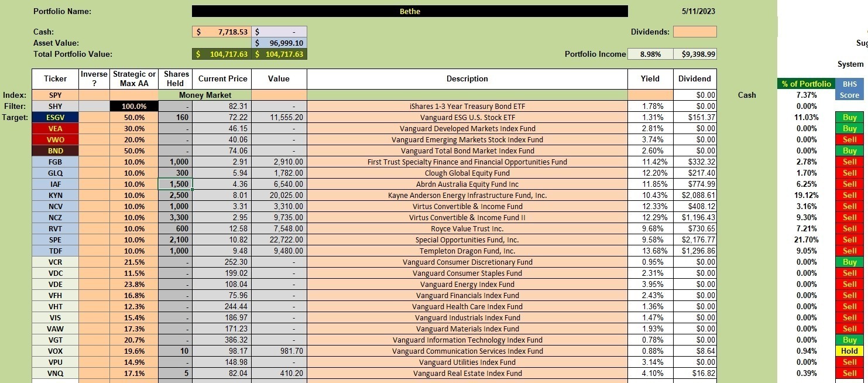Viewport: 868px width, 383px height.
Task: Select the Current Price header
Action: [222, 79]
